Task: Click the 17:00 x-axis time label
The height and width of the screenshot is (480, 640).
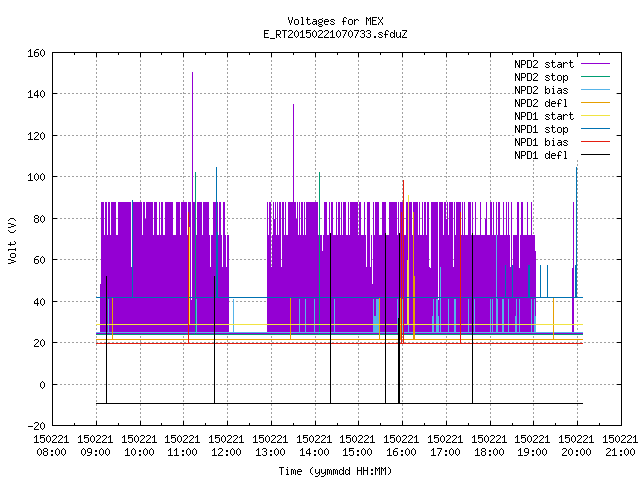Action: pyautogui.click(x=445, y=452)
